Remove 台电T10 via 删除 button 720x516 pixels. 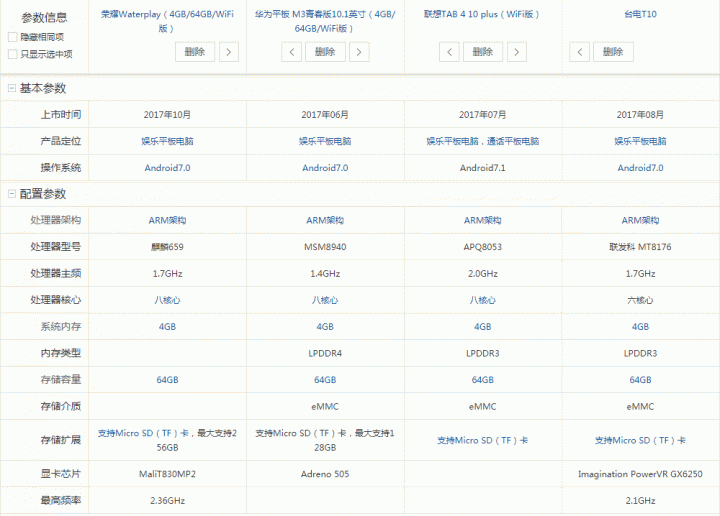[613, 52]
